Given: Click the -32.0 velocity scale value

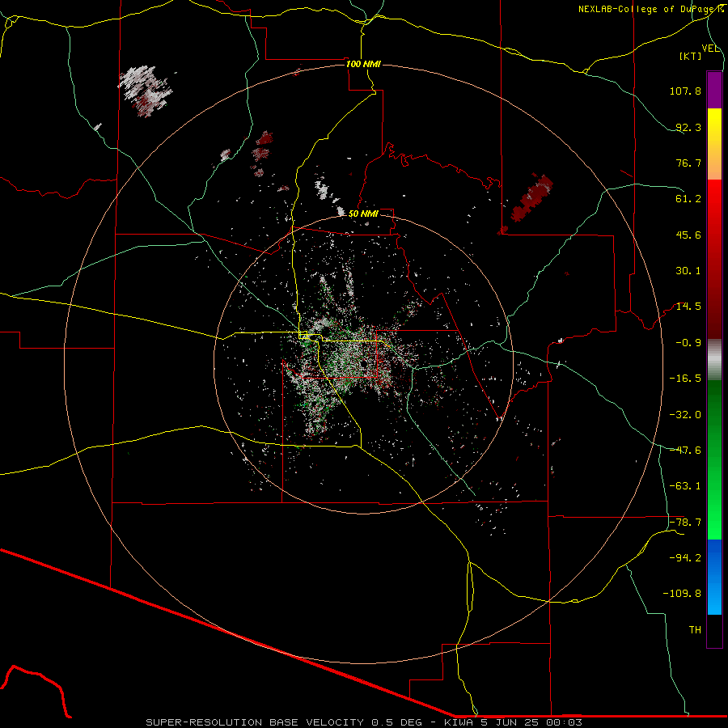Looking at the screenshot, I should 685,415.
